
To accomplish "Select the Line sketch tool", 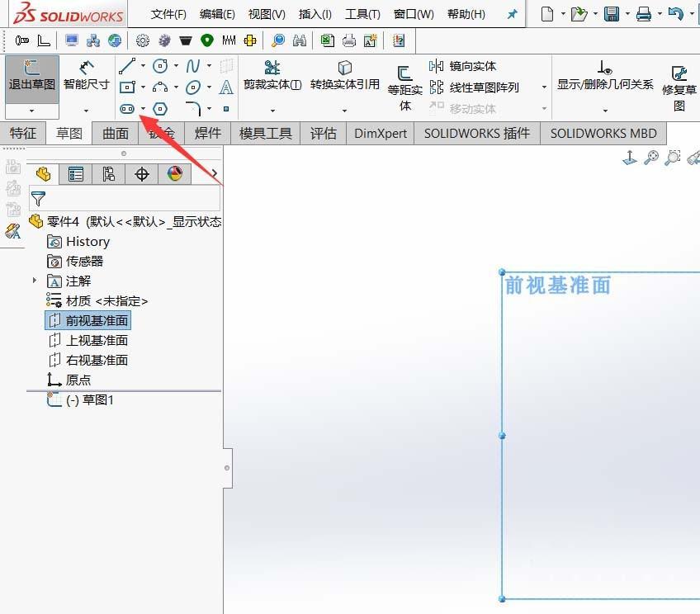I will pyautogui.click(x=126, y=66).
